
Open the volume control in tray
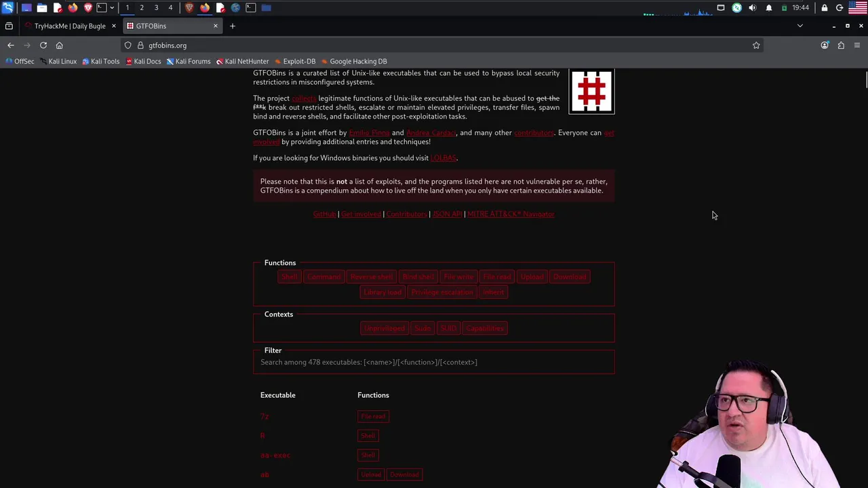coord(753,7)
